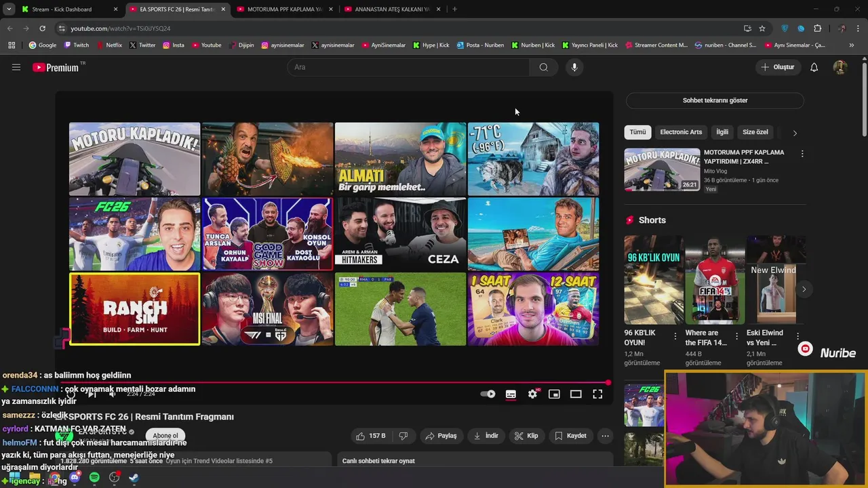
Task: Click Sohbet tekrarını göster button
Action: [x=715, y=100]
